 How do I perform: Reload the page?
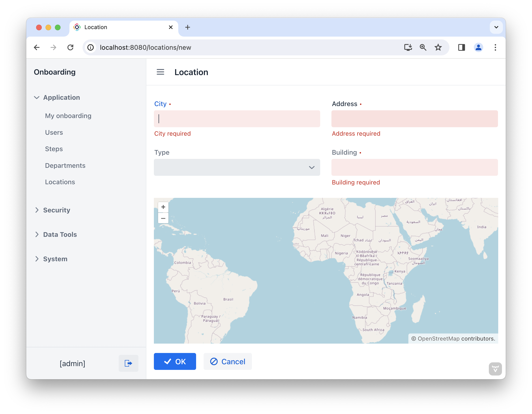[70, 47]
